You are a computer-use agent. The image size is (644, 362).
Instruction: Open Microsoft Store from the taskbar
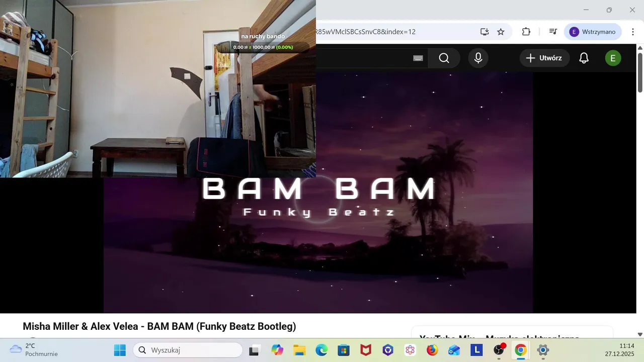tap(344, 350)
